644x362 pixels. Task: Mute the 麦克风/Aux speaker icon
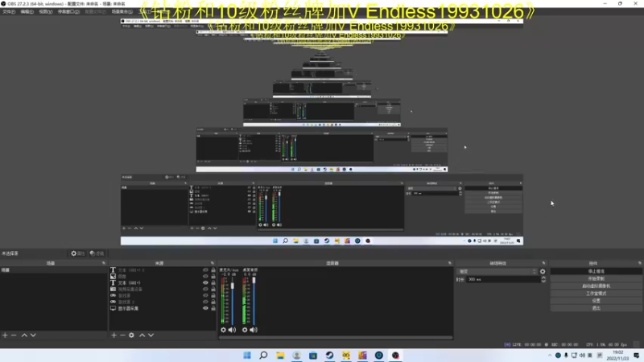click(232, 330)
